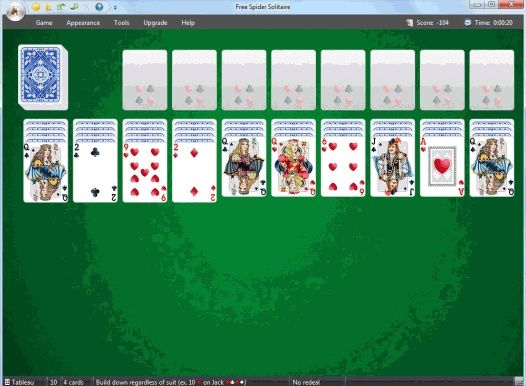Image resolution: width=526 pixels, height=386 pixels.
Task: Select the jack of spades card
Action: 393,166
